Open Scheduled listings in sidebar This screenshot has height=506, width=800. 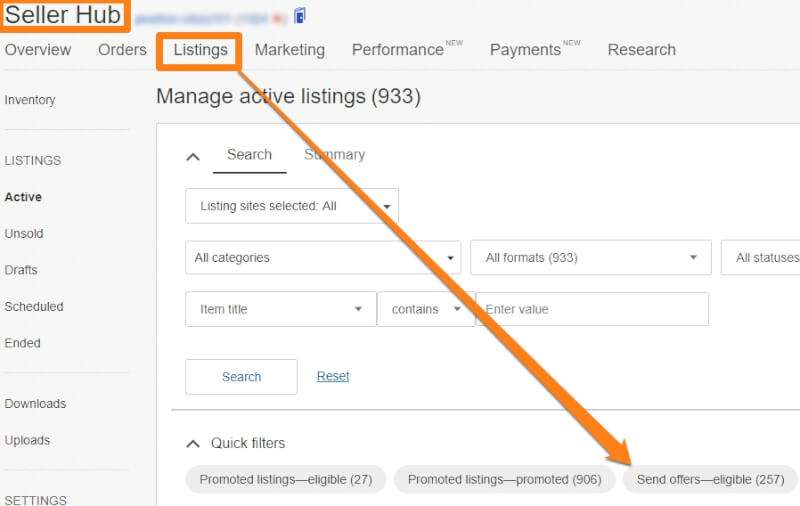34,307
